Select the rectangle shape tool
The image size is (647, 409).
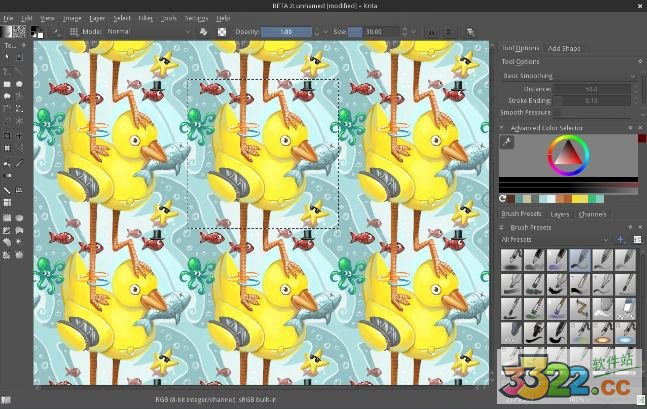click(x=7, y=84)
